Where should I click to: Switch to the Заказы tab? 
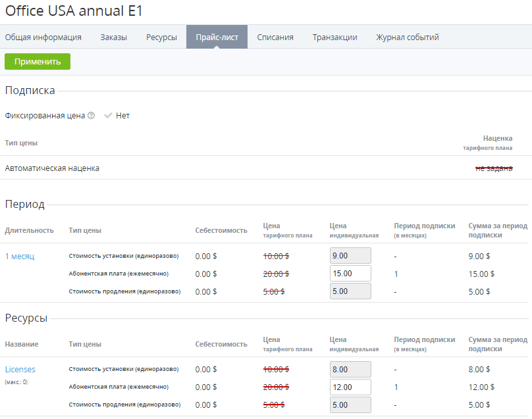pyautogui.click(x=114, y=37)
